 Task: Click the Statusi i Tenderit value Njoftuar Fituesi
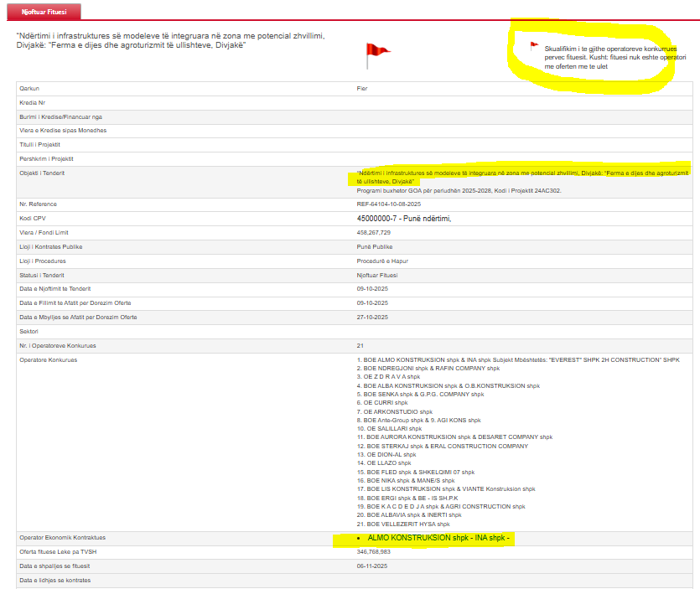(377, 275)
